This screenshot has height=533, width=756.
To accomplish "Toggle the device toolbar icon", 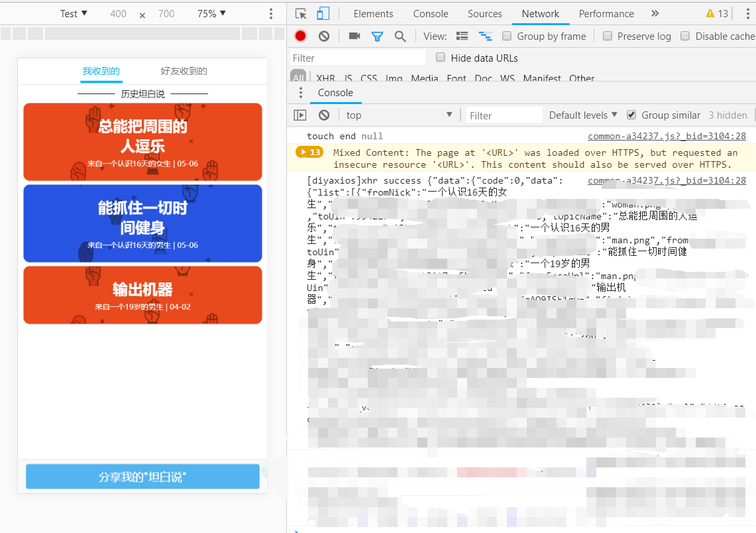I will [323, 13].
